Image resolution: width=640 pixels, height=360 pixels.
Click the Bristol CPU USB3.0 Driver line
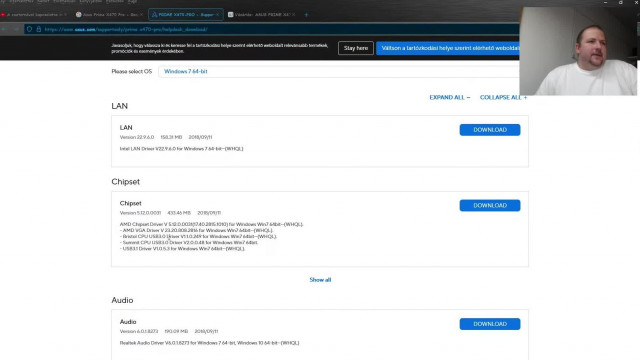click(x=198, y=236)
